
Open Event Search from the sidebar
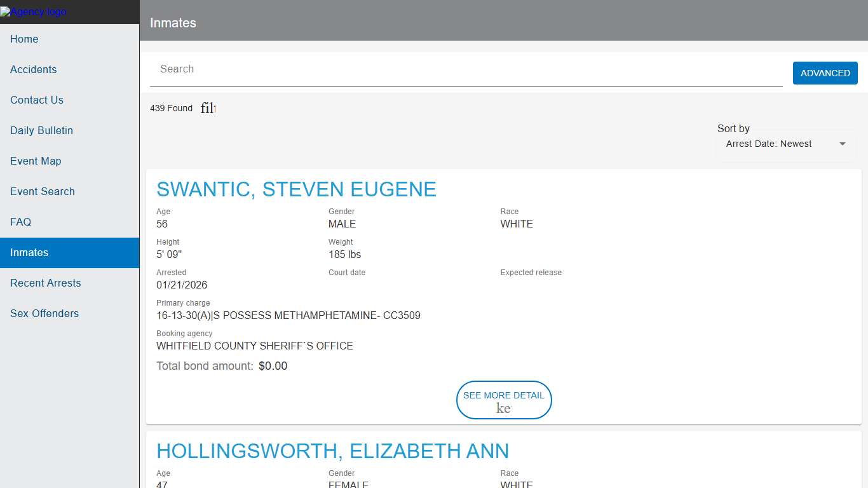[43, 191]
